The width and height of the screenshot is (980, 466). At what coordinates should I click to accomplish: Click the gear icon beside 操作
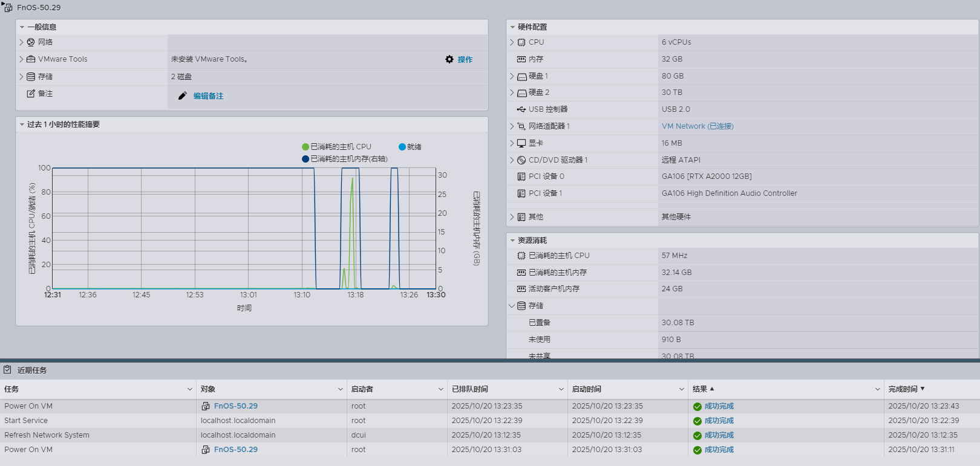pos(449,59)
